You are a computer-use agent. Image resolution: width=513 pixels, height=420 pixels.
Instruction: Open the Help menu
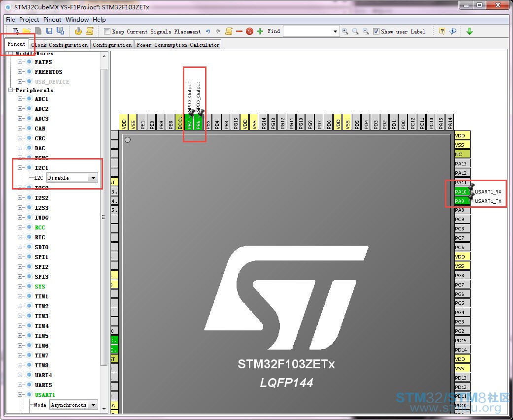(x=99, y=20)
